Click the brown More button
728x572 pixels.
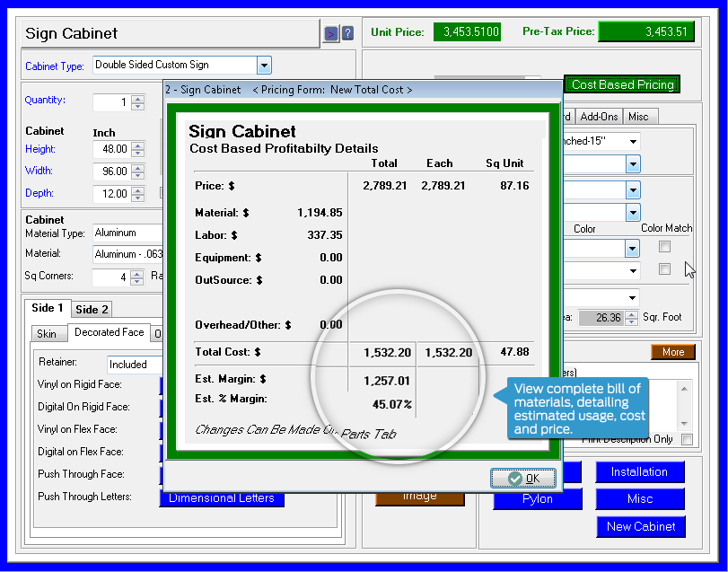tap(673, 352)
